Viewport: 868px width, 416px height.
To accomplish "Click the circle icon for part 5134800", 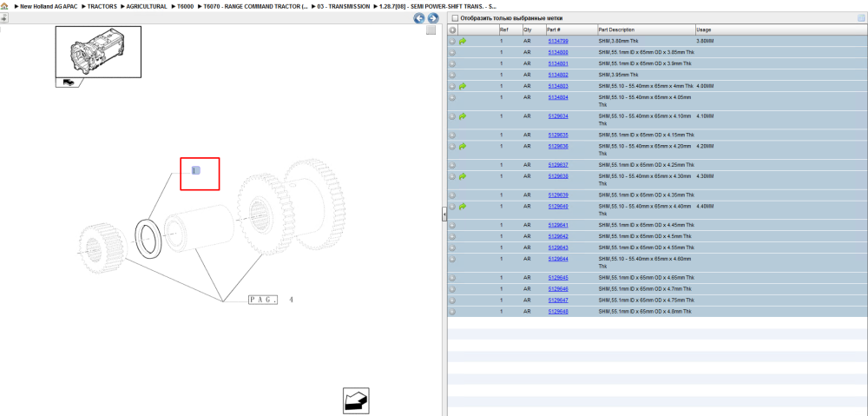I will [451, 53].
